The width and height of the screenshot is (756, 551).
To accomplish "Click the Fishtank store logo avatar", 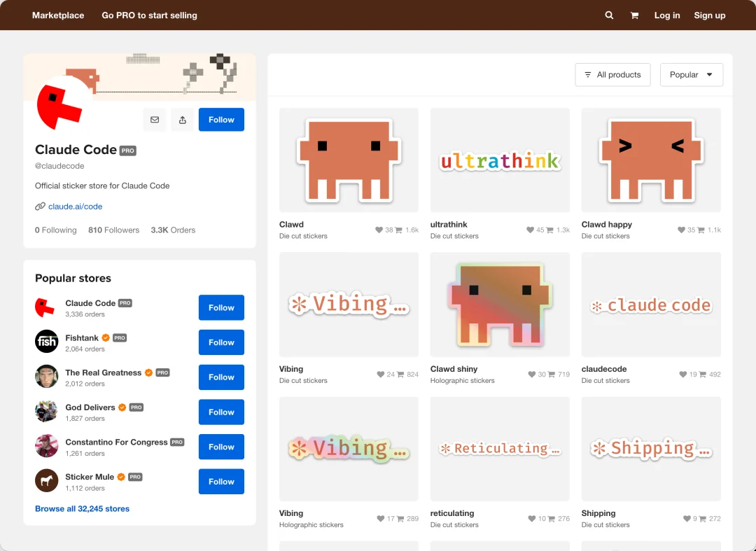I will [x=46, y=342].
